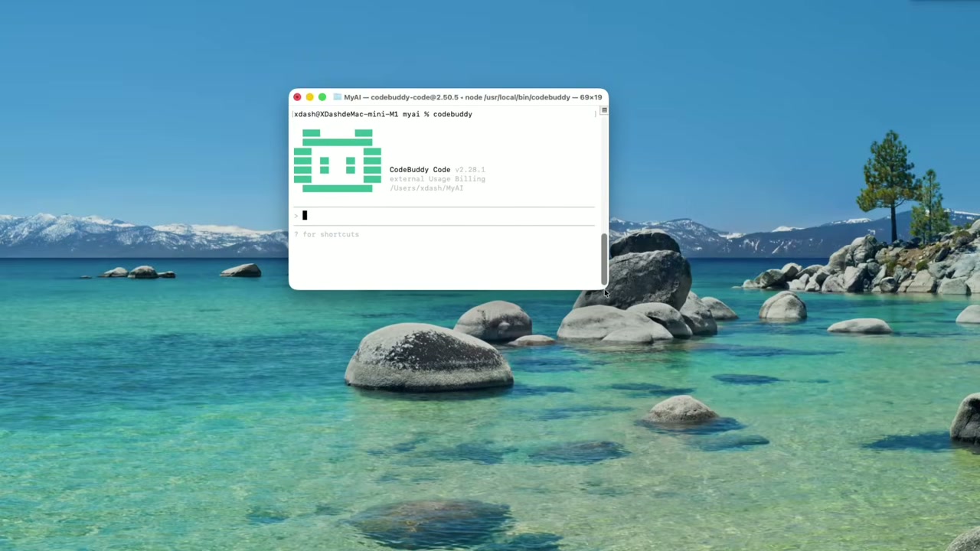The image size is (980, 551).
Task: Click the 'external Usage Billing' text
Action: (437, 179)
